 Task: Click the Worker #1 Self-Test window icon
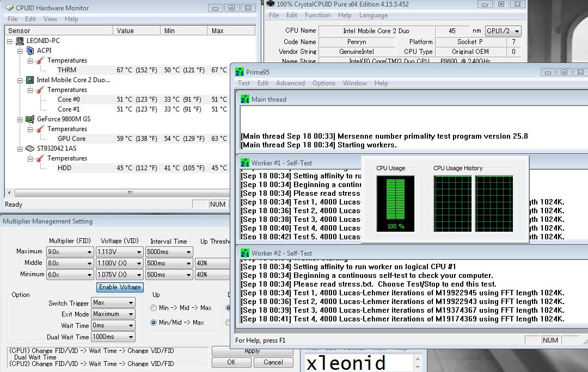tap(245, 163)
